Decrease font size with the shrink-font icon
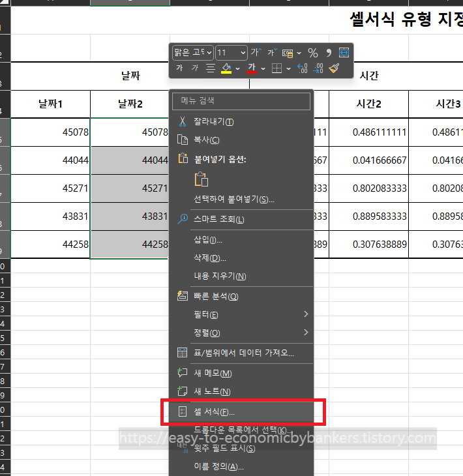The image size is (463, 476). click(x=272, y=53)
